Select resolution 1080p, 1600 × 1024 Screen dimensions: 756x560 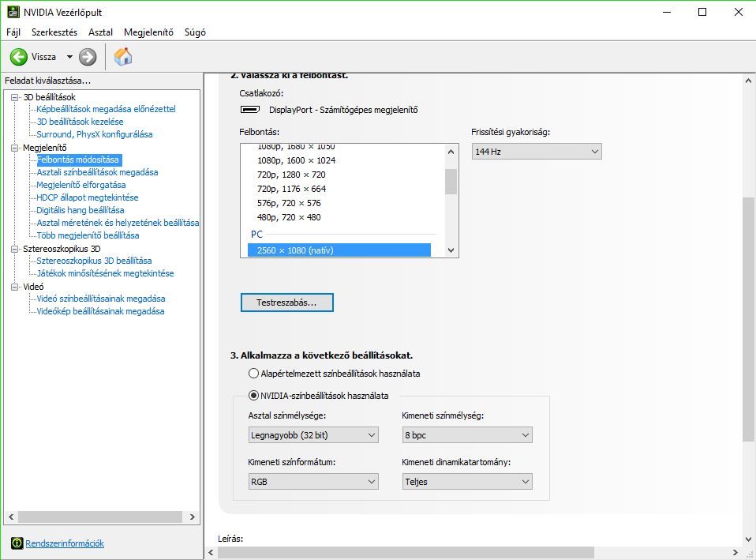click(296, 160)
